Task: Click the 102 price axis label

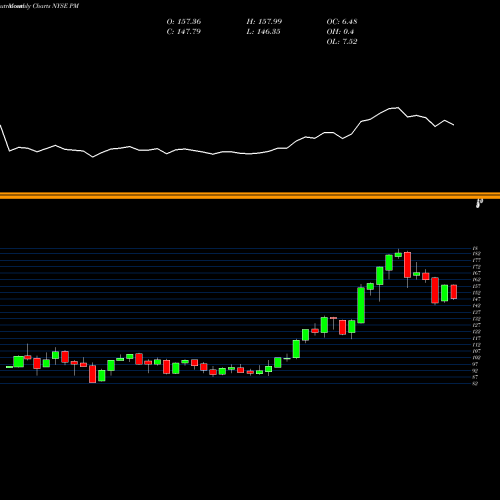Action: tap(476, 358)
